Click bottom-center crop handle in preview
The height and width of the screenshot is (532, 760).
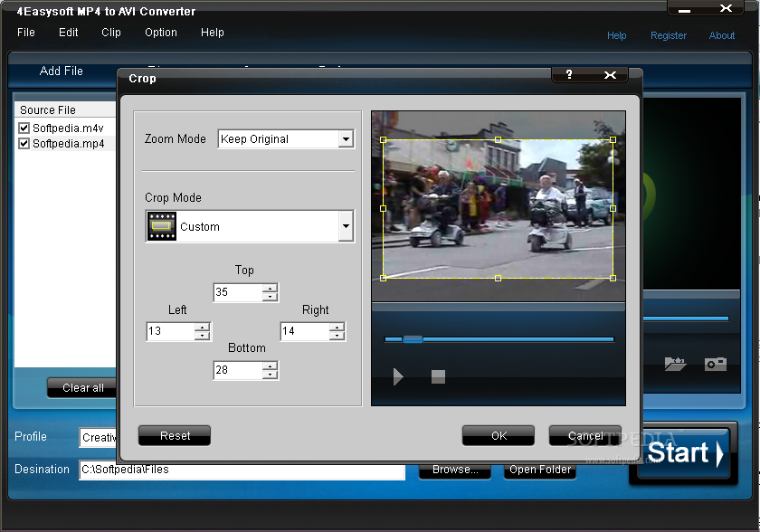pos(498,278)
